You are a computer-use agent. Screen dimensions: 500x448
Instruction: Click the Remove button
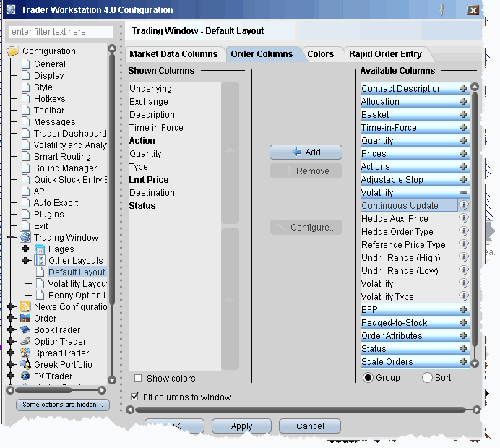pyautogui.click(x=306, y=171)
